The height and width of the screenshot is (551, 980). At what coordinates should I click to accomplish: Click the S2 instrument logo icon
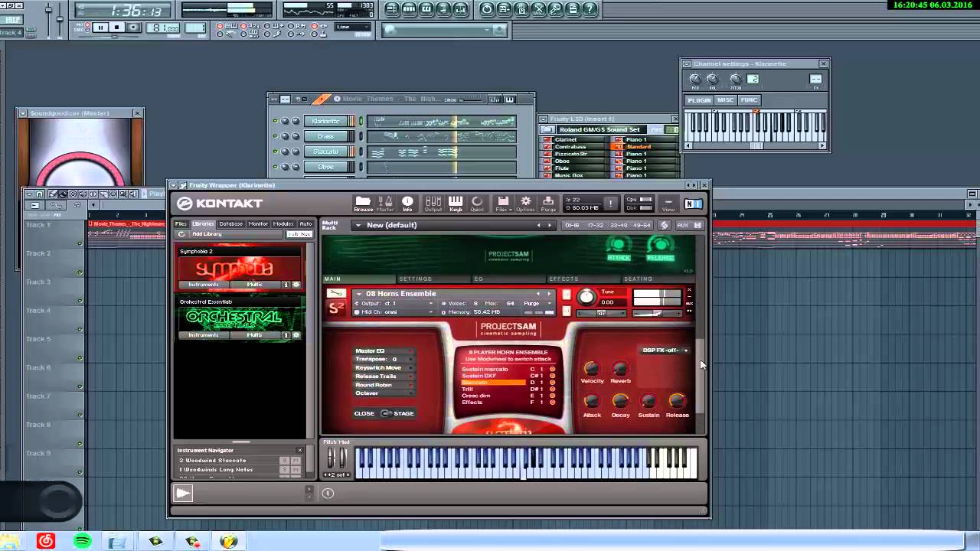[x=335, y=308]
